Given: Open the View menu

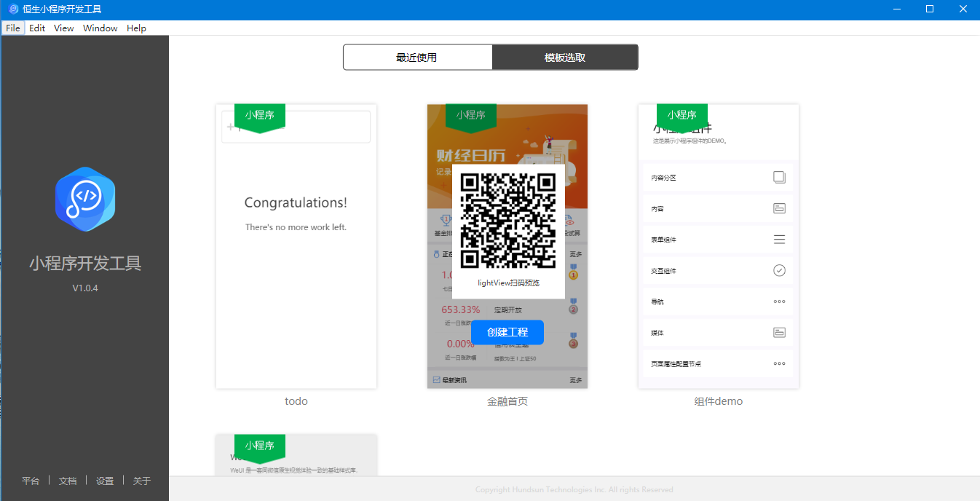Looking at the screenshot, I should [x=64, y=28].
